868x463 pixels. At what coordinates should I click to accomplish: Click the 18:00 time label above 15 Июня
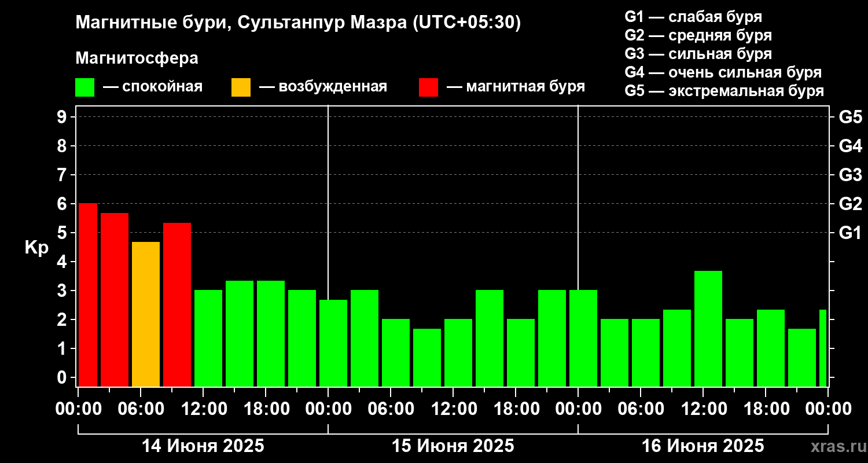(x=516, y=409)
